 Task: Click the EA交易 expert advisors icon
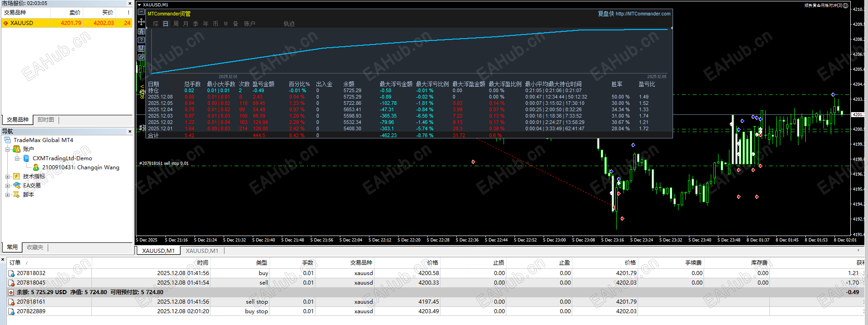17,185
